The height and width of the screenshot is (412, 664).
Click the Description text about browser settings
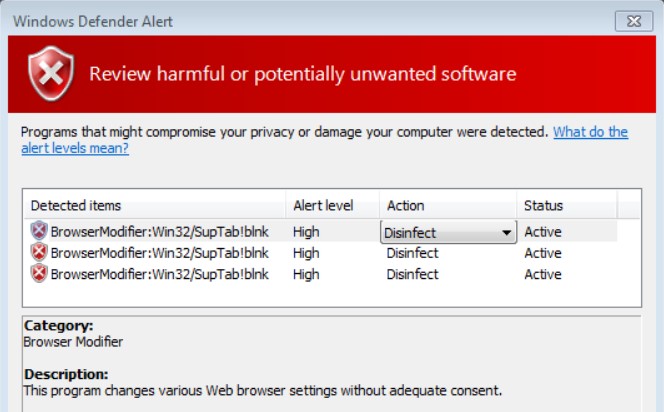(262, 390)
